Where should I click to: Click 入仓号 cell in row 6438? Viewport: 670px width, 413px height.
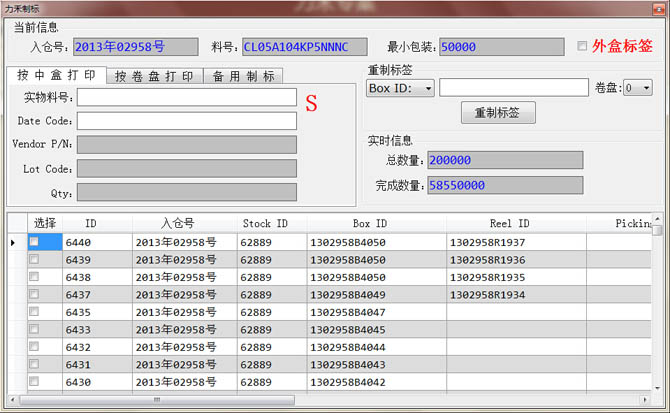tap(185, 277)
